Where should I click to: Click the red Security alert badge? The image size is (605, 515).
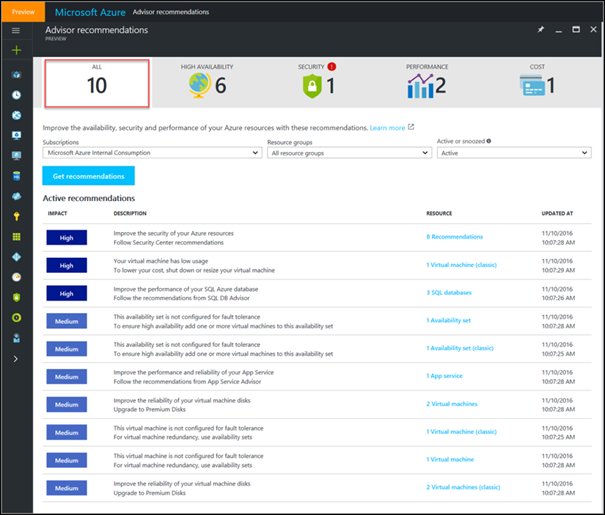point(332,66)
